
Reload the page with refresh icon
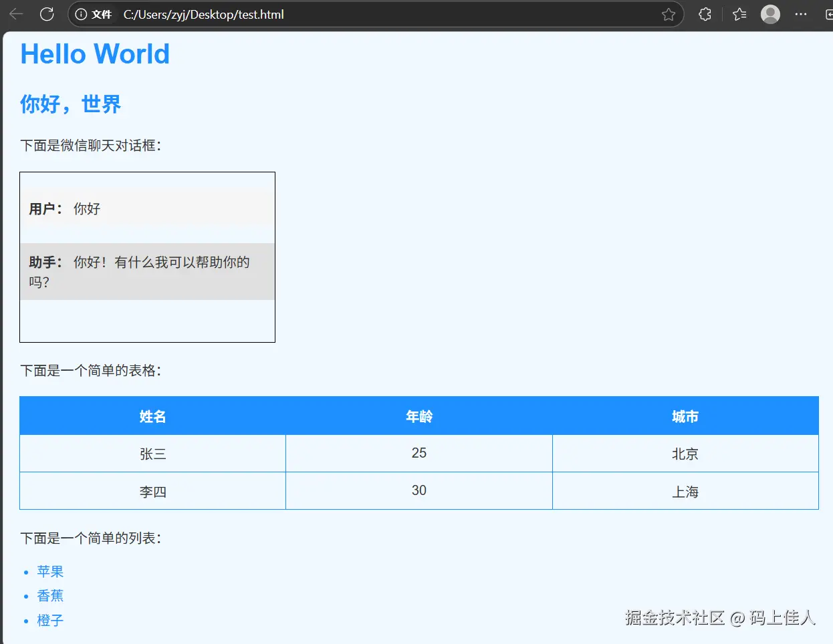click(x=47, y=14)
